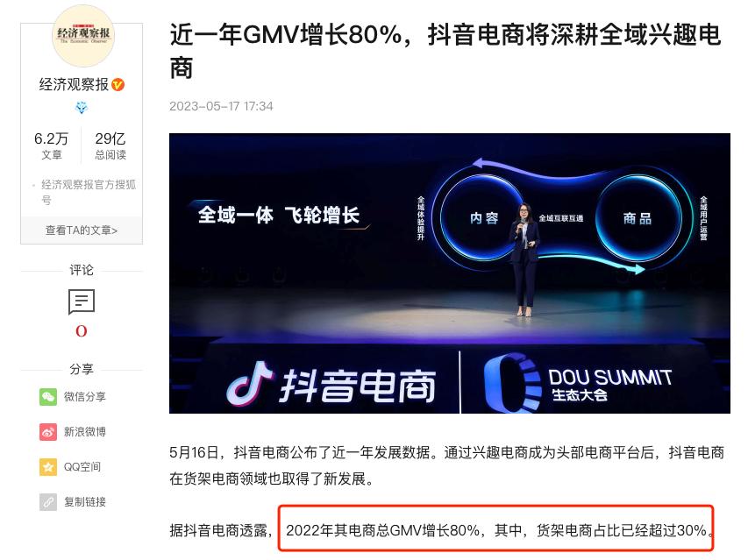Open the 抖音电商 summit article image

coord(449,273)
